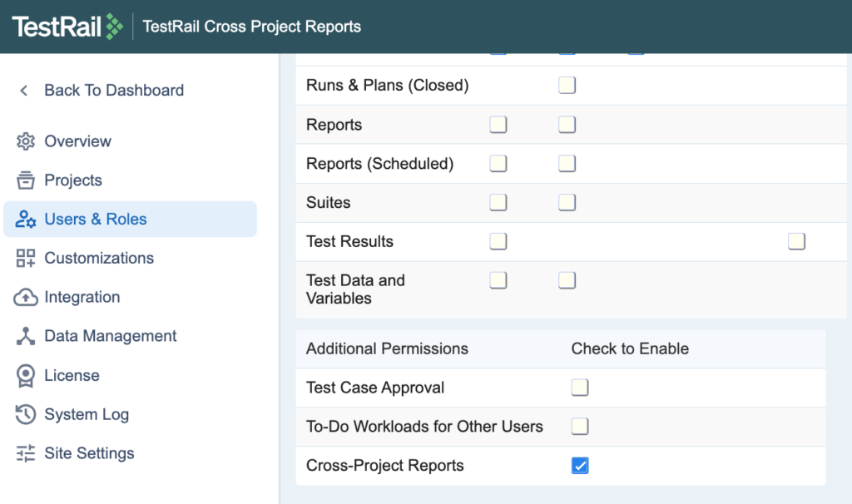Enable the Test Case Approval checkbox
The width and height of the screenshot is (852, 504).
point(580,388)
